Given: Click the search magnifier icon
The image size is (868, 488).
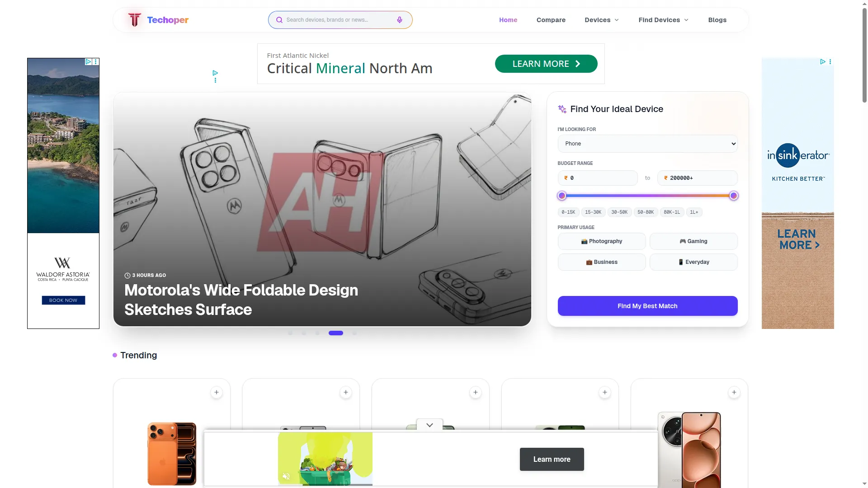Looking at the screenshot, I should (x=279, y=20).
